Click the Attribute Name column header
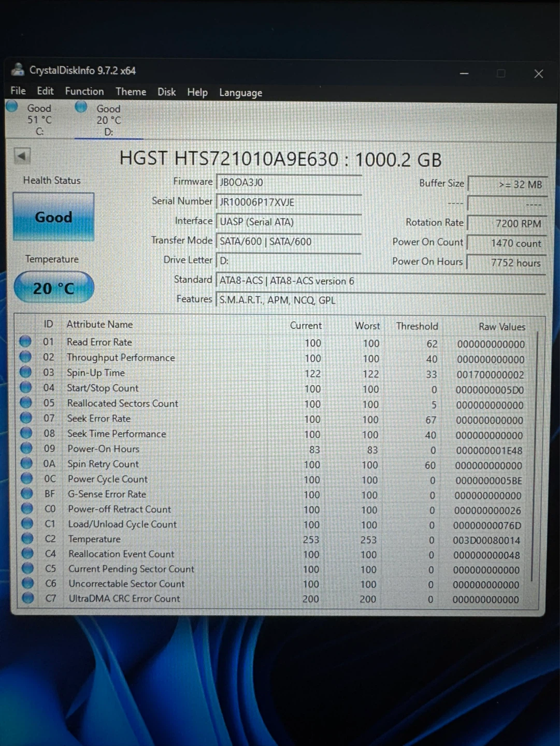The width and height of the screenshot is (560, 746). (99, 324)
